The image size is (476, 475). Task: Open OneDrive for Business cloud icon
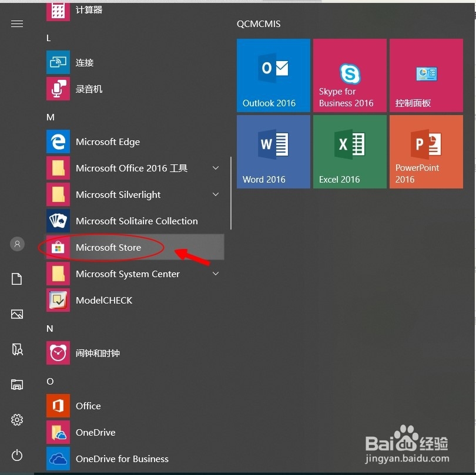[x=58, y=459]
